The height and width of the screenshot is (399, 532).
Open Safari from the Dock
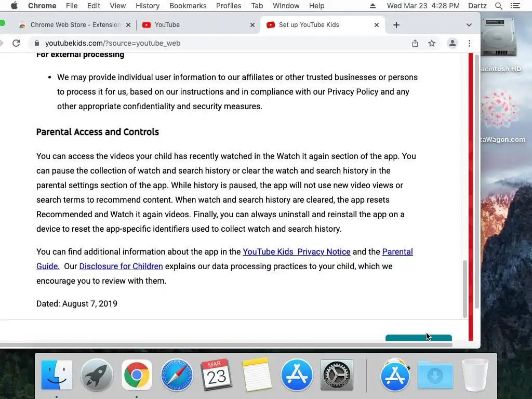(x=177, y=375)
